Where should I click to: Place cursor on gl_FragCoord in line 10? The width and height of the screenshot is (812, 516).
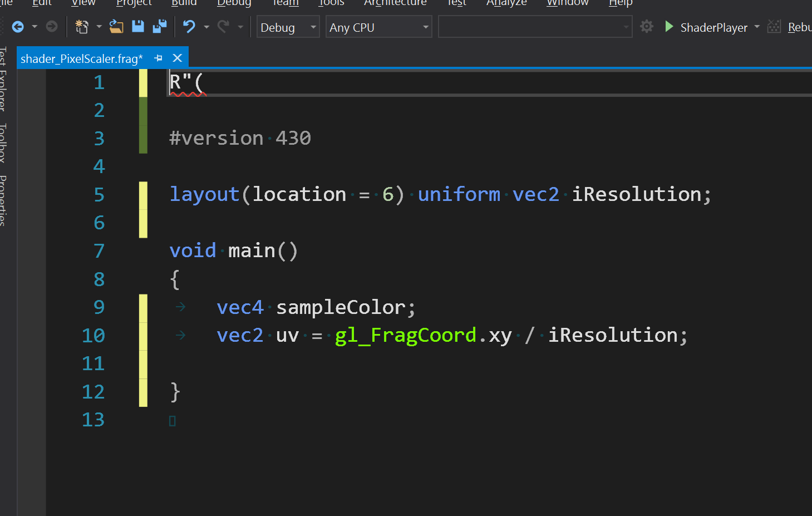click(x=405, y=335)
